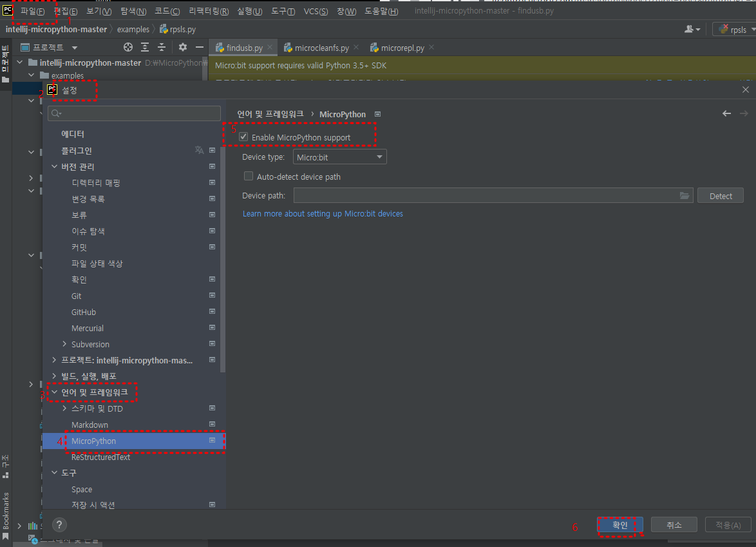Select the 플러그인 settings category
Screen dimensions: 756x547
(x=77, y=151)
